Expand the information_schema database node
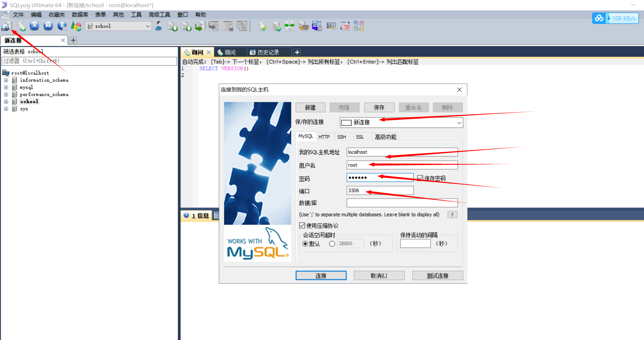 (x=6, y=80)
